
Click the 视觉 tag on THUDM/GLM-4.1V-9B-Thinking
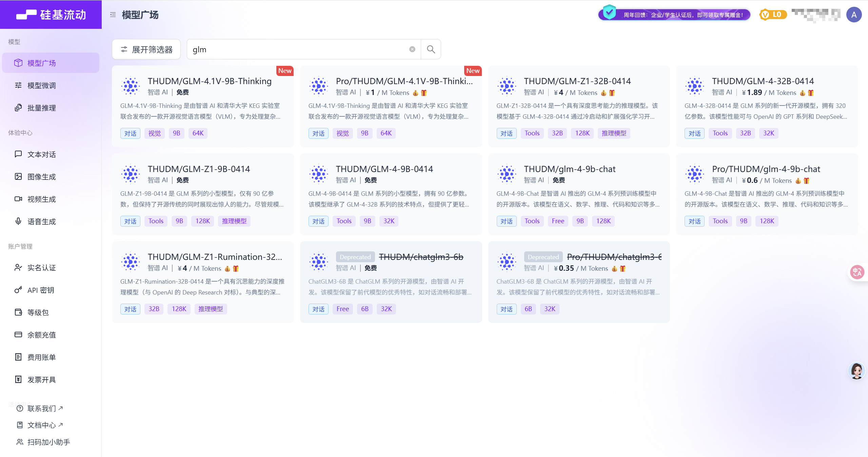[x=155, y=133]
